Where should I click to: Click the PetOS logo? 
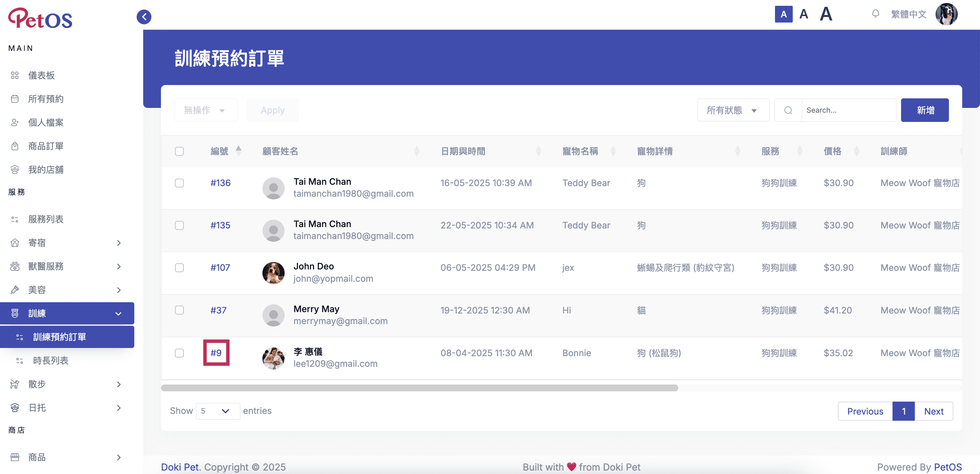40,18
